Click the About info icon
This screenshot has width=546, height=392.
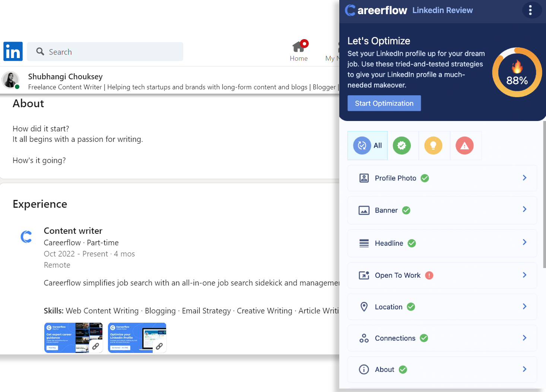click(x=364, y=369)
